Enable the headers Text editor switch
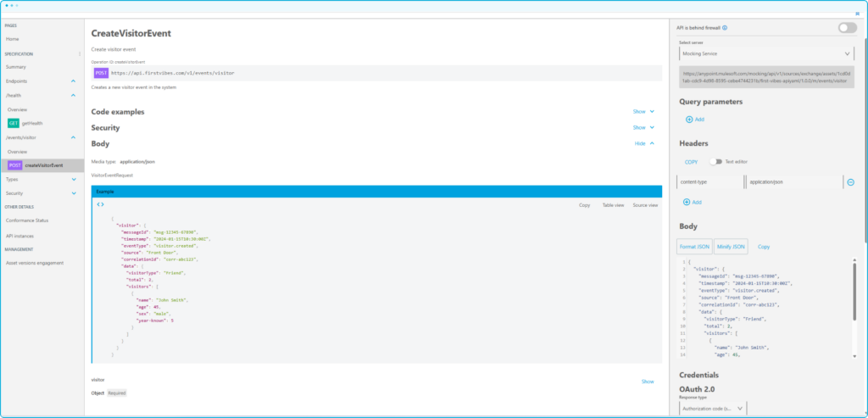This screenshot has height=418, width=868. pos(717,162)
